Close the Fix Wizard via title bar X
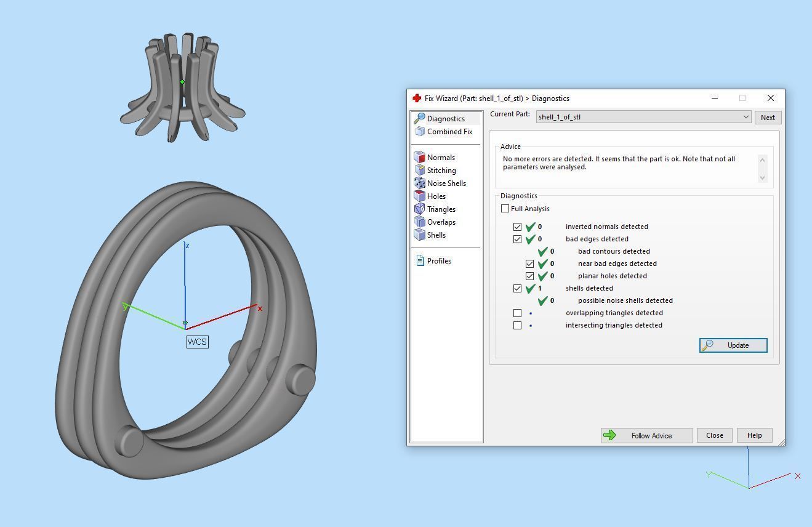The image size is (812, 527). coord(771,98)
